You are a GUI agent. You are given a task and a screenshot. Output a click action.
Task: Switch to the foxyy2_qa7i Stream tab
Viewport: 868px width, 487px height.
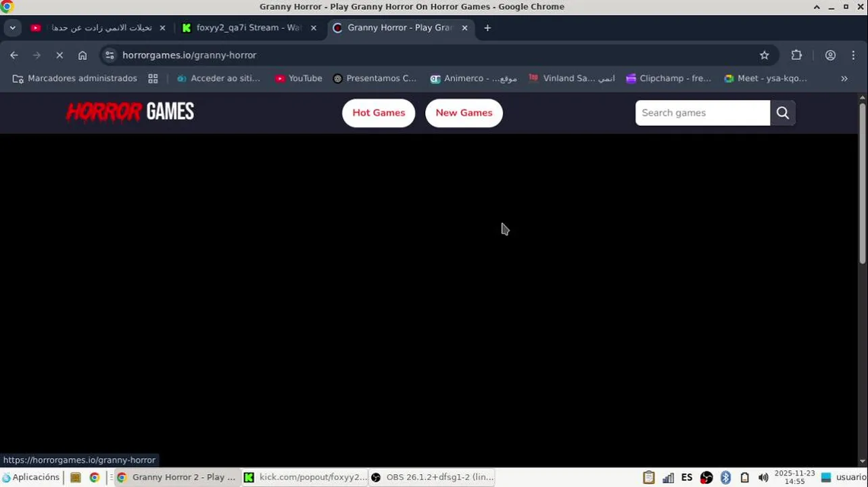pos(249,28)
